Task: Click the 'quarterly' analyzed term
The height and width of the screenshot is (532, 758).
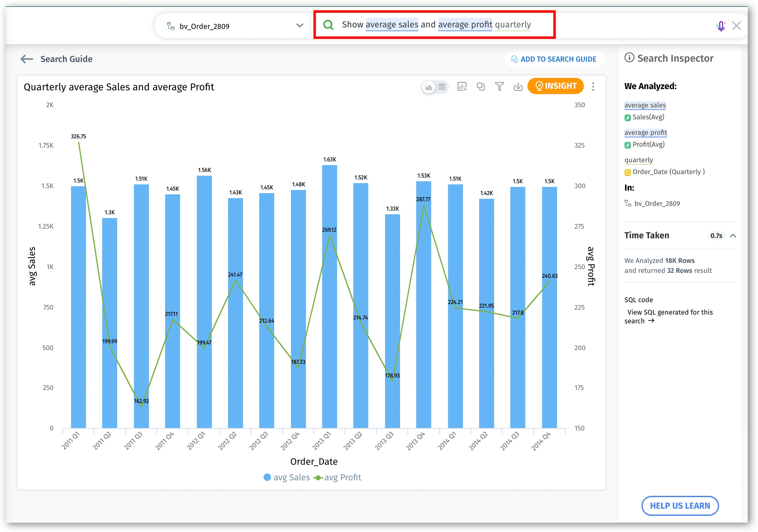Action: (639, 160)
